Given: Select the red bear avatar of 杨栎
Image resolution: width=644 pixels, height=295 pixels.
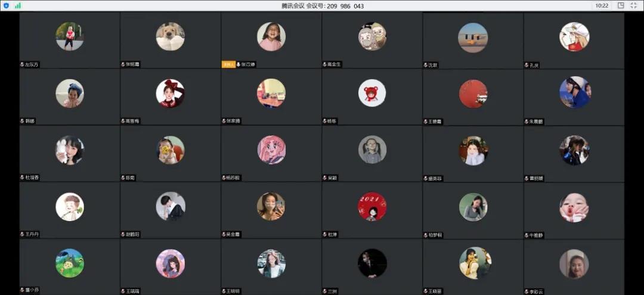Looking at the screenshot, I should coord(372,93).
